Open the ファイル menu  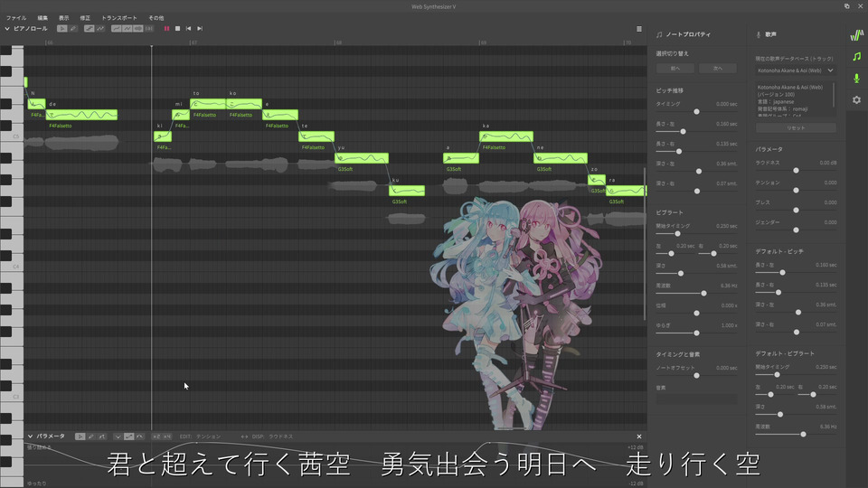16,18
